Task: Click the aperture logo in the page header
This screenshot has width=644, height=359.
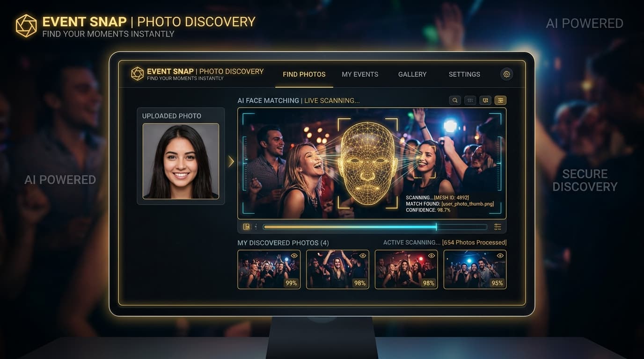Action: (26, 26)
